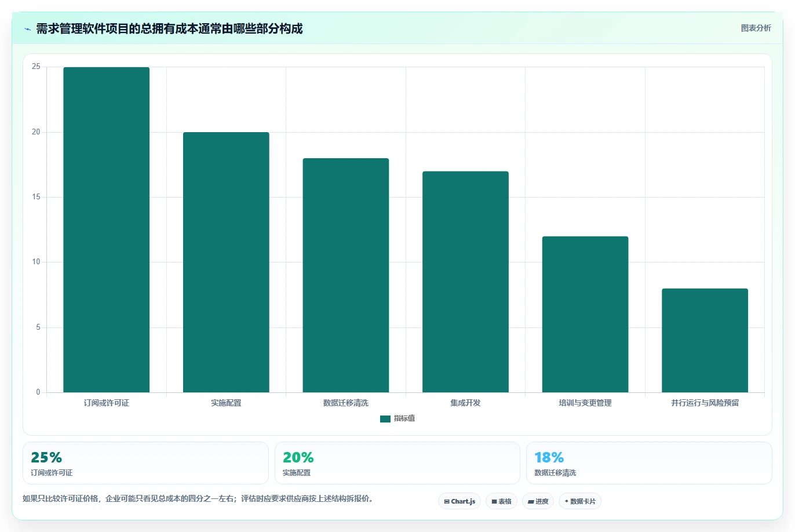Viewport: 795px width, 532px height.
Task: Click the y-axis value 10
Action: tap(36, 262)
